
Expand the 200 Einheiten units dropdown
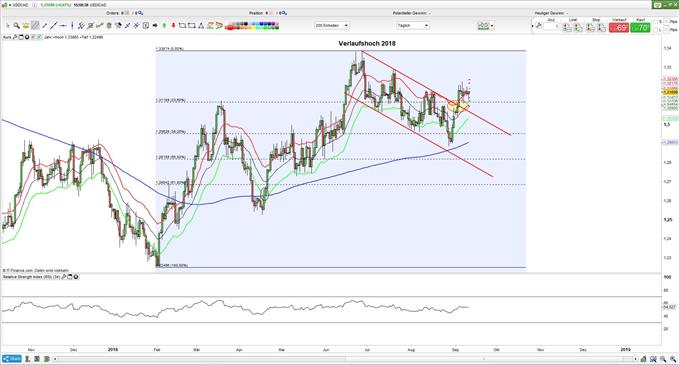click(332, 26)
